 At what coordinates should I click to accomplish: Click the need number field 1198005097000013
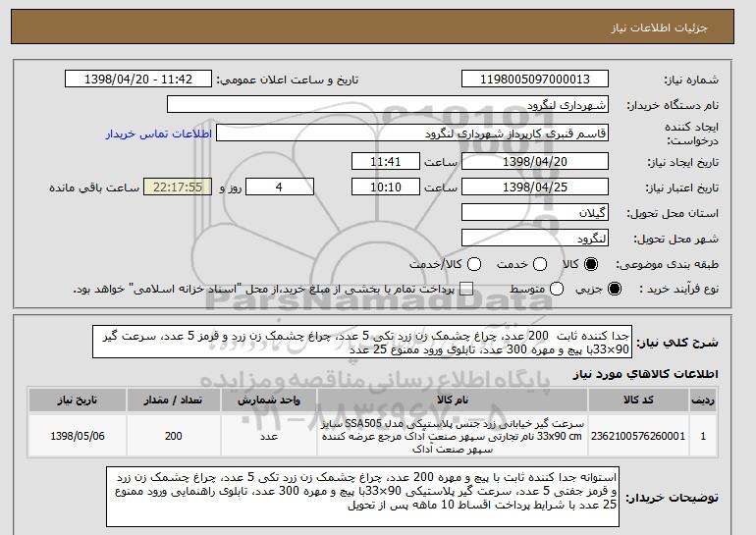[535, 80]
